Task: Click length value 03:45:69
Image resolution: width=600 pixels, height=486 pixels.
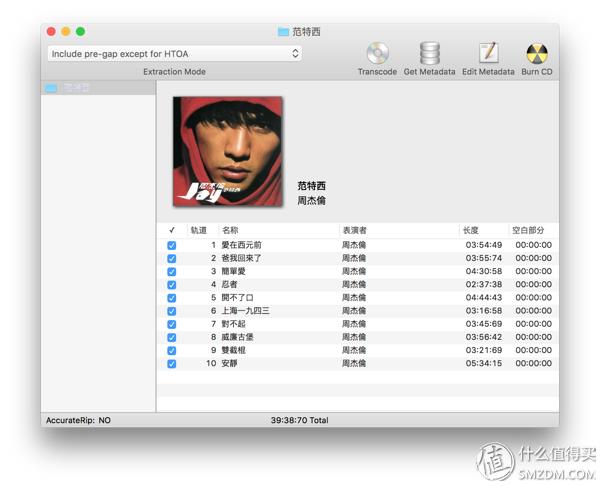Action: pyautogui.click(x=484, y=324)
